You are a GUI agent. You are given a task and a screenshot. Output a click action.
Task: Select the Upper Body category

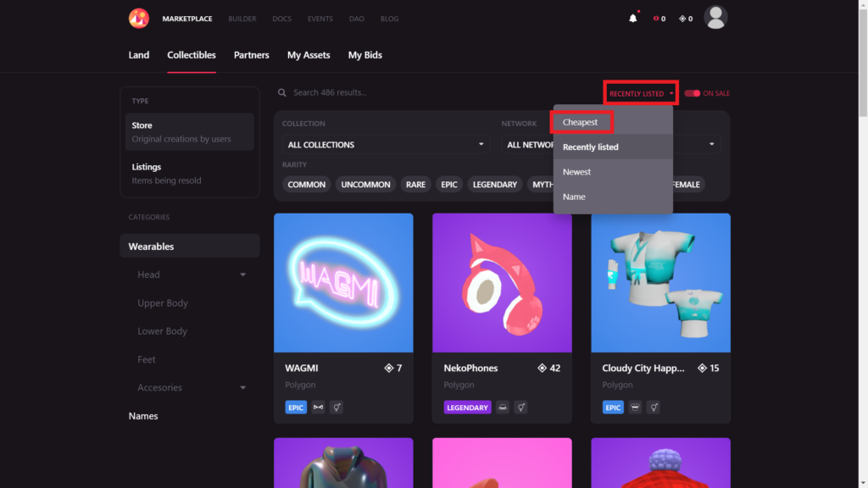coord(163,302)
